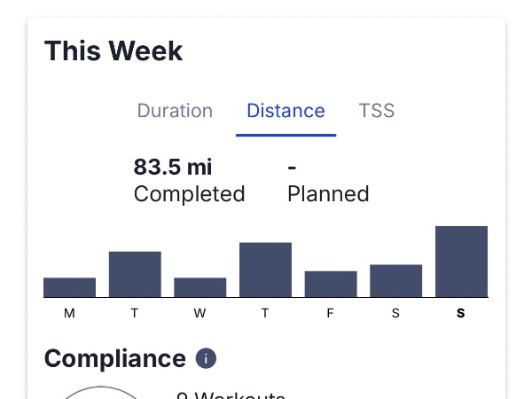Select Tuesday's distance bar
Viewport: 532px width, 399px height.
135,274
